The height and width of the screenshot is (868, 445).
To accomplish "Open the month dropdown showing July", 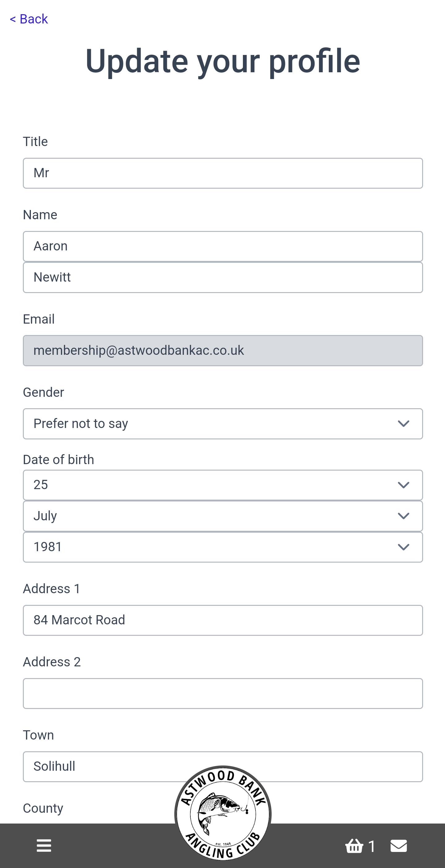I will click(223, 516).
